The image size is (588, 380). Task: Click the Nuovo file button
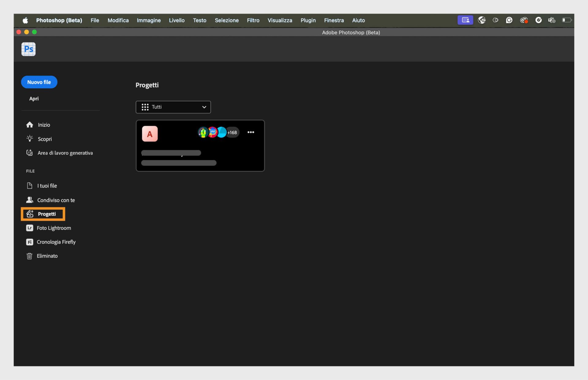click(x=39, y=82)
